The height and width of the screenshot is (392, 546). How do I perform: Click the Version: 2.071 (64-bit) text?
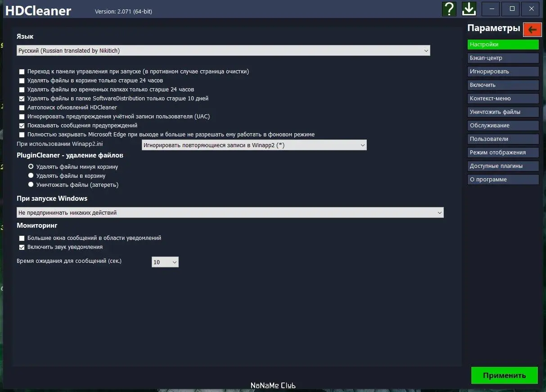[x=123, y=11]
